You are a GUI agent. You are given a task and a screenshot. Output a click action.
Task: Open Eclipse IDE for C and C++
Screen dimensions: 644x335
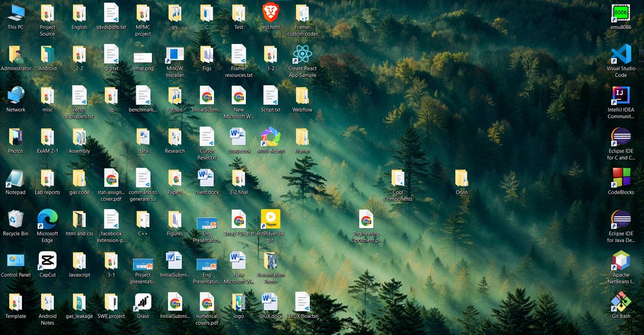point(621,144)
